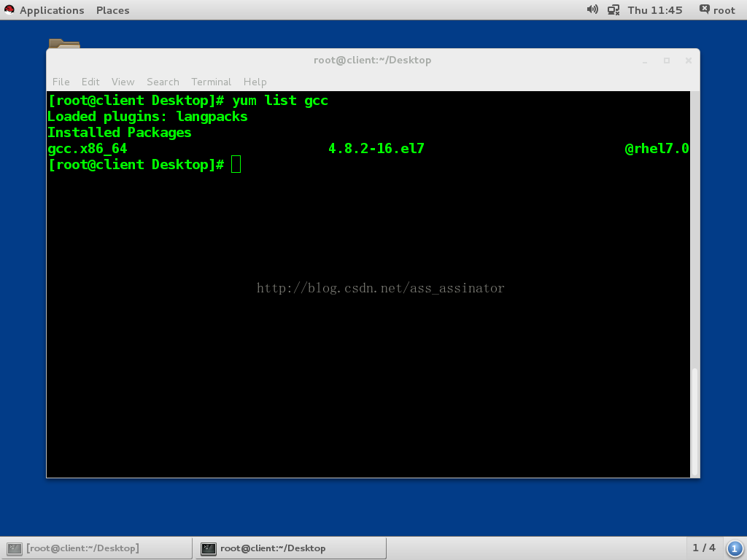
Task: Click 'Loaded plugins: langpacks' line
Action: click(147, 117)
